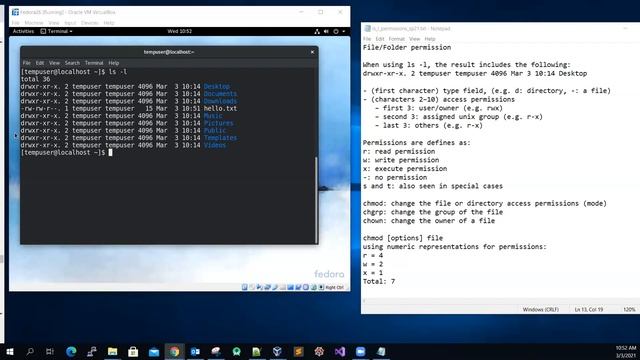The width and height of the screenshot is (640, 360).
Task: Switch to Google Chrome on the taskbar
Action: tap(174, 351)
